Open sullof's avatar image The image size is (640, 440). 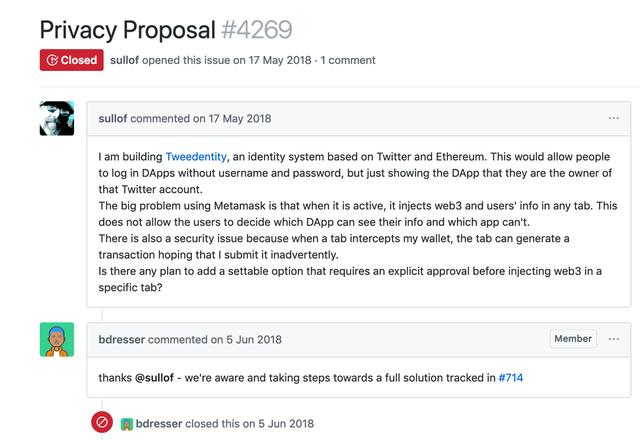(x=57, y=118)
